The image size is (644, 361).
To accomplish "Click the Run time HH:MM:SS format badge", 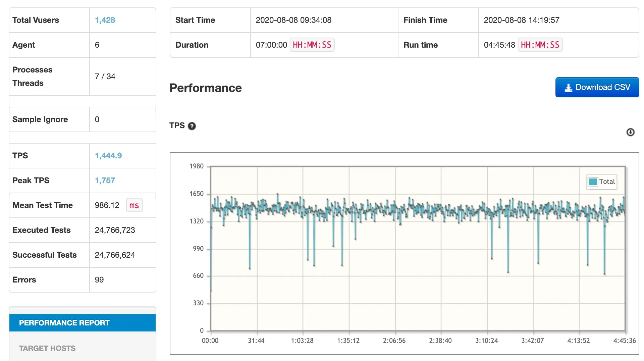I will (x=540, y=45).
